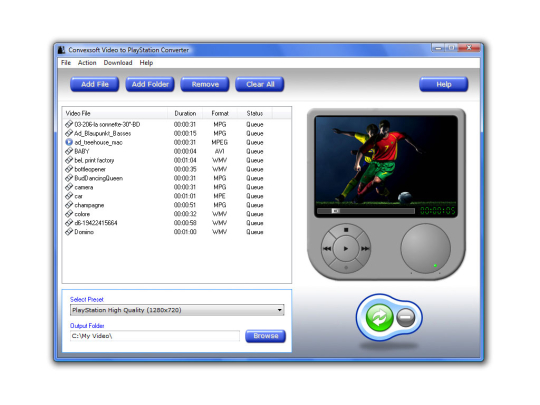Remove the selected video with Remove button
This screenshot has height=405, width=540.
205,84
